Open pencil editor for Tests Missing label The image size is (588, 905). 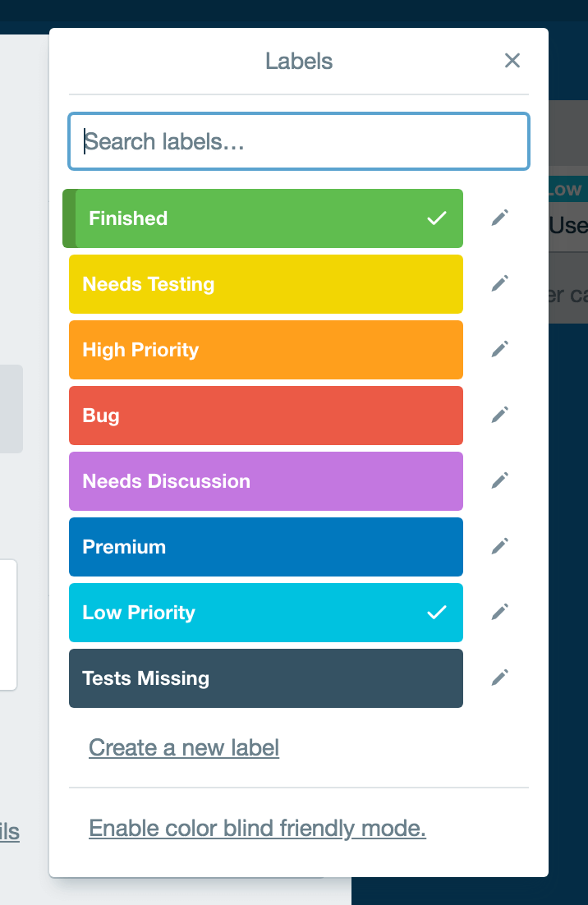pos(499,678)
